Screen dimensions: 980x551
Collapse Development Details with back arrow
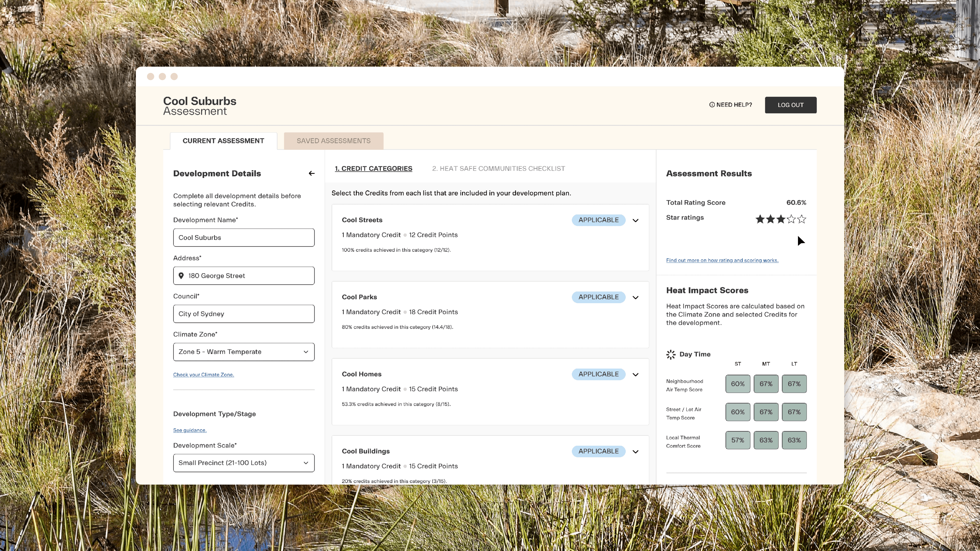[312, 173]
